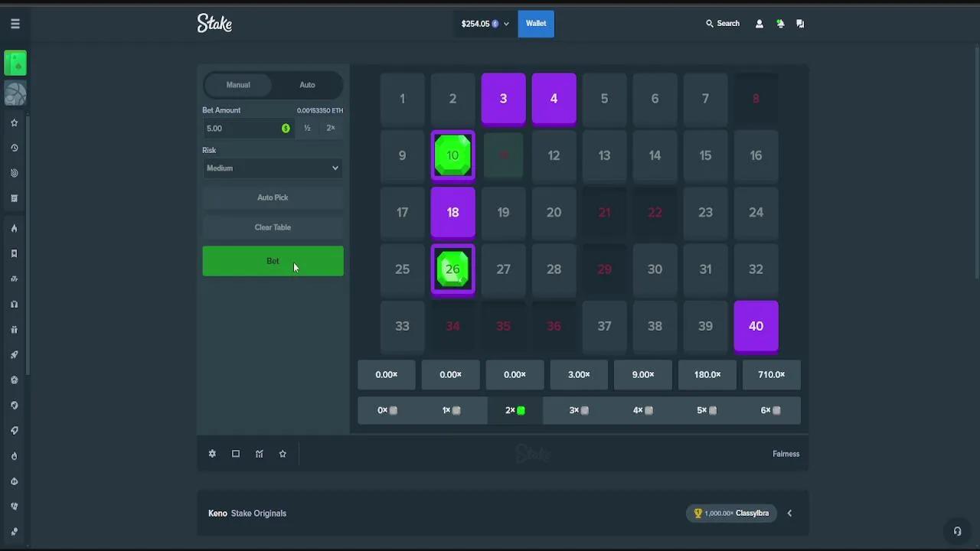Toggle Keno tile 10 with green gem

(x=452, y=155)
